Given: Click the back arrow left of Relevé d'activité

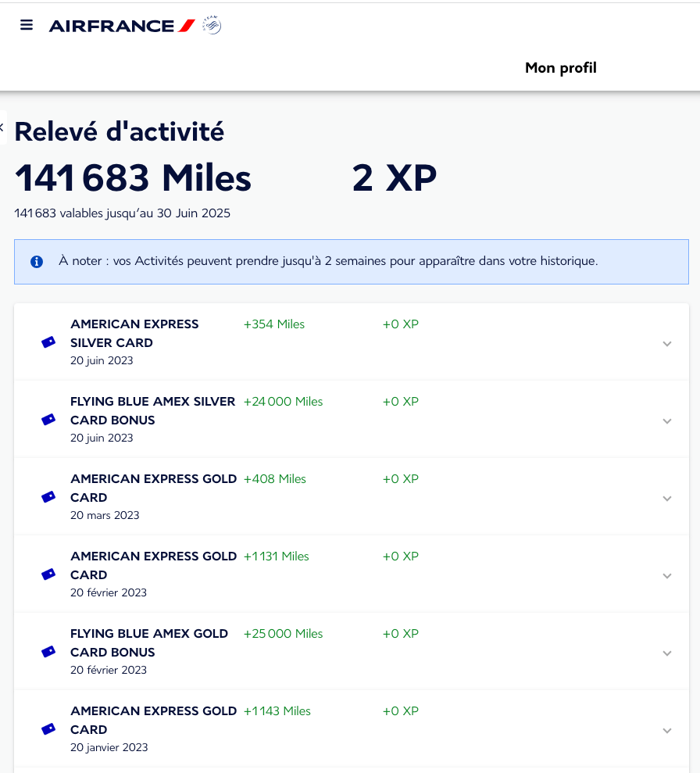Looking at the screenshot, I should click(x=2, y=127).
